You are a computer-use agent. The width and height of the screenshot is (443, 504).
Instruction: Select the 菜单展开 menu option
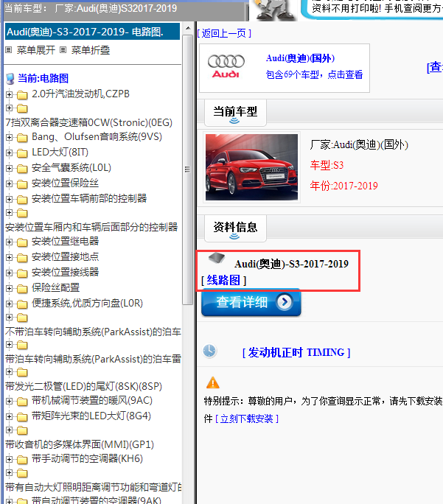(36, 50)
